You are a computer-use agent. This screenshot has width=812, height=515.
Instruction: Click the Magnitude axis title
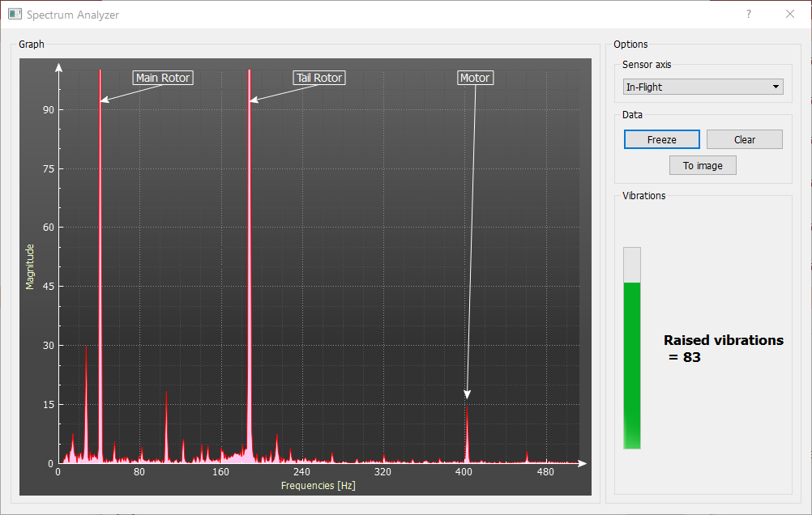[30, 266]
